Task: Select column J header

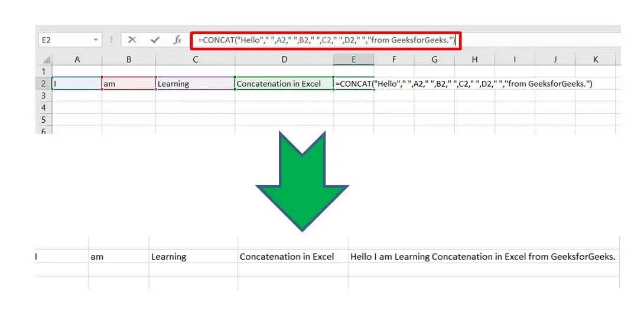Action: [555, 60]
